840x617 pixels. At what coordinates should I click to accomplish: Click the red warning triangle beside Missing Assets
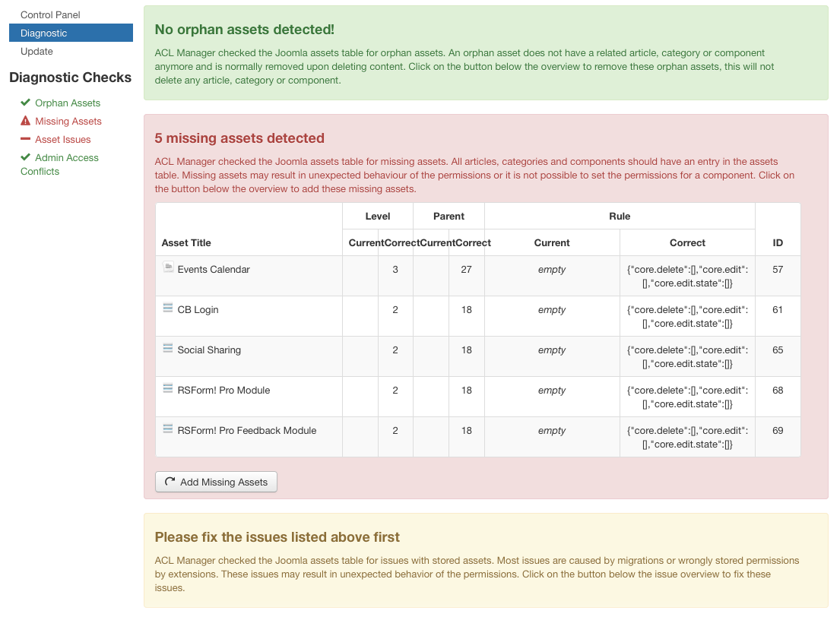[25, 121]
